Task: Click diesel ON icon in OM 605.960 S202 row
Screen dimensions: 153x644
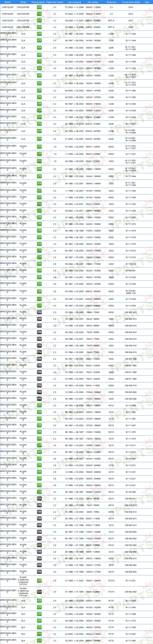Action: coord(39,399)
